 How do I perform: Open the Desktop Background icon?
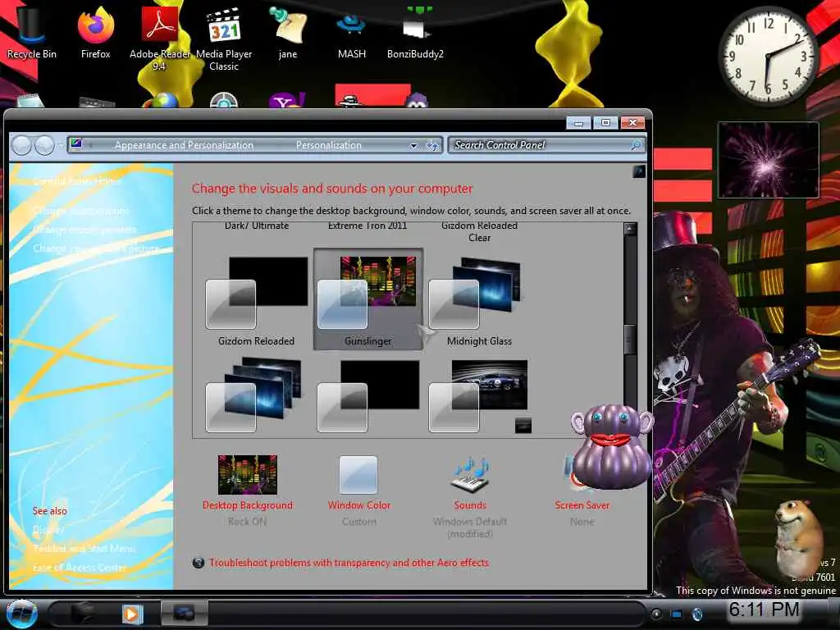click(x=248, y=475)
